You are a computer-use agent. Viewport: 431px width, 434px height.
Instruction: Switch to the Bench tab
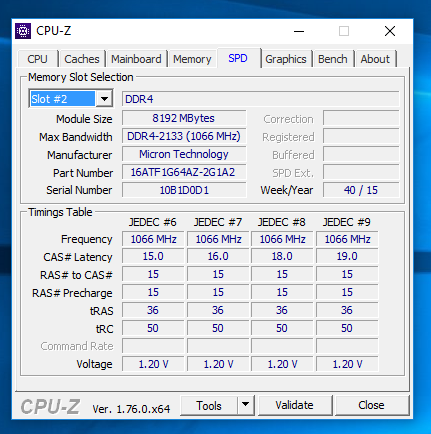pyautogui.click(x=332, y=59)
